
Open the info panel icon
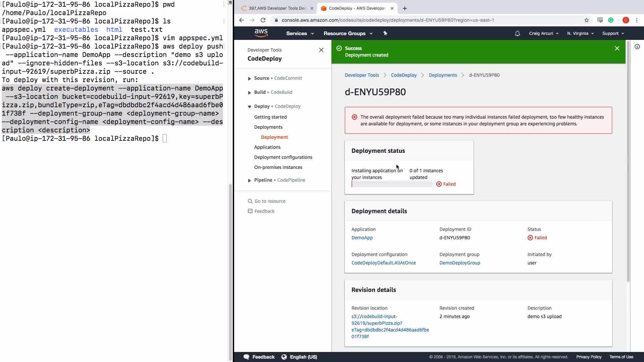(x=637, y=47)
